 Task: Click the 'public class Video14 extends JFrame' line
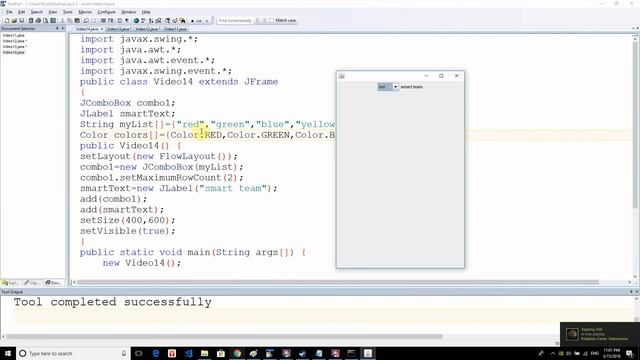179,82
